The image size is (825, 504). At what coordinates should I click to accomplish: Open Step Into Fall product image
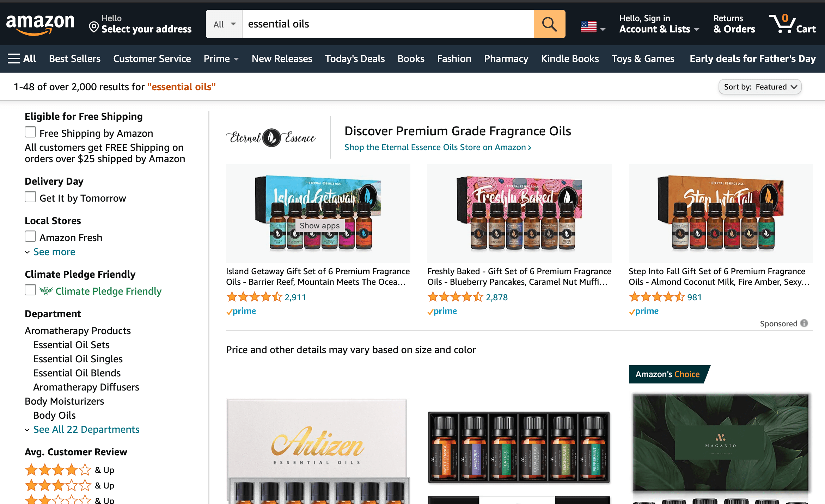click(721, 213)
